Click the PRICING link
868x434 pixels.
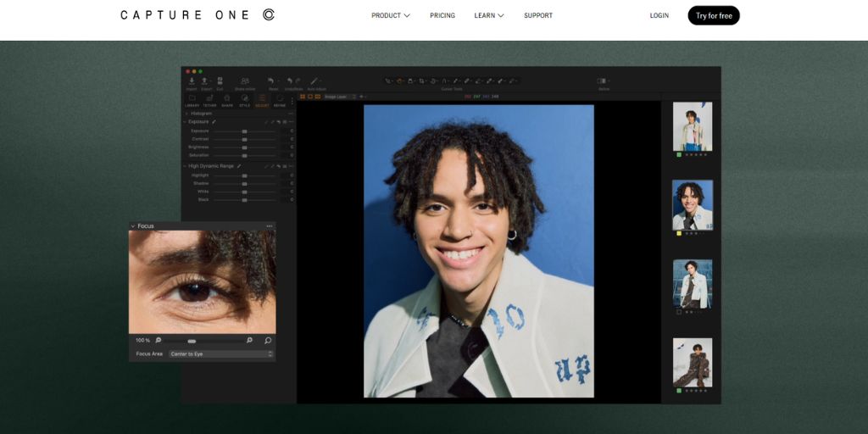[442, 15]
